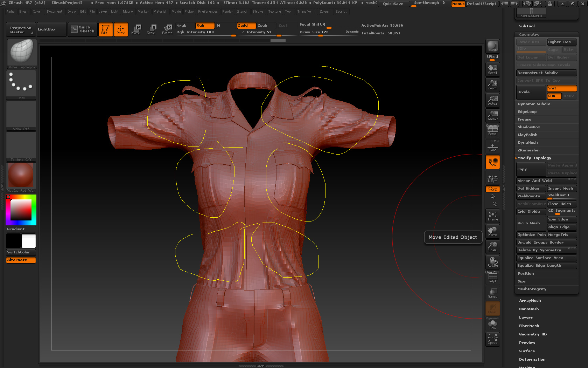This screenshot has width=588, height=368.
Task: Toggle Local transformation mode
Action: click(x=492, y=162)
